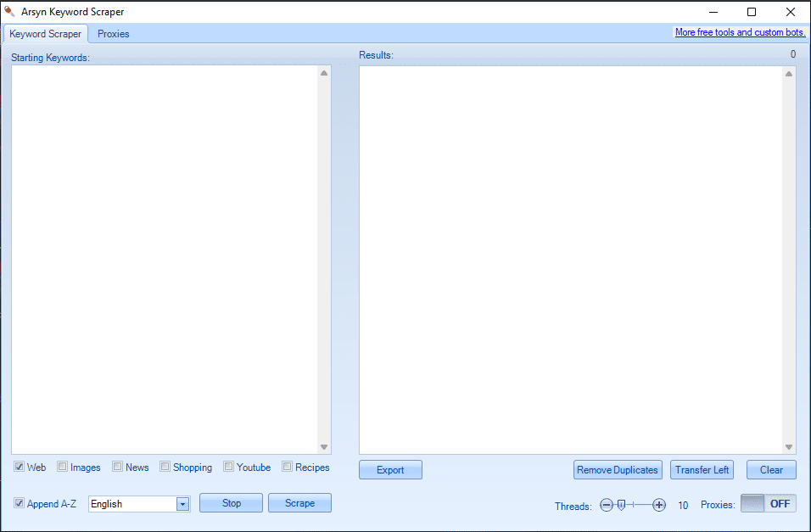Image resolution: width=811 pixels, height=532 pixels.
Task: Toggle the Web checkbox
Action: (20, 467)
